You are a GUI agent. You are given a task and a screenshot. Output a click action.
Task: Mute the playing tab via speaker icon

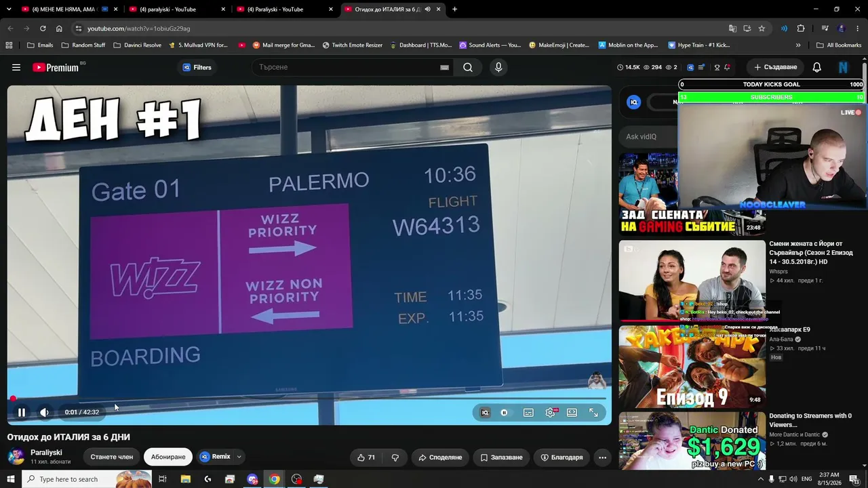(427, 9)
